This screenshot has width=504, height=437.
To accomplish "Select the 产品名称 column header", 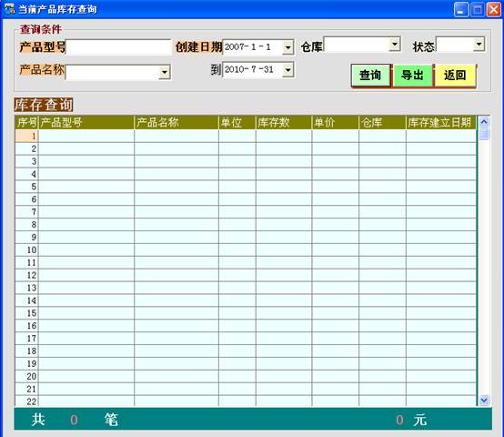I will click(176, 123).
